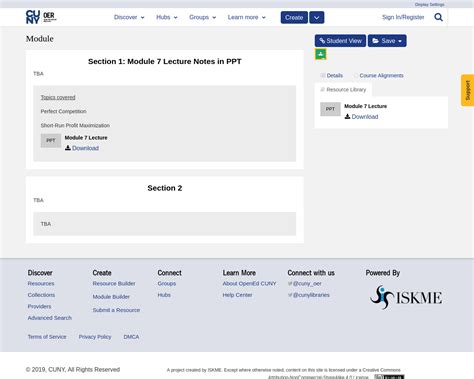Click 'Topics covered' text
474x379 pixels.
58,97
